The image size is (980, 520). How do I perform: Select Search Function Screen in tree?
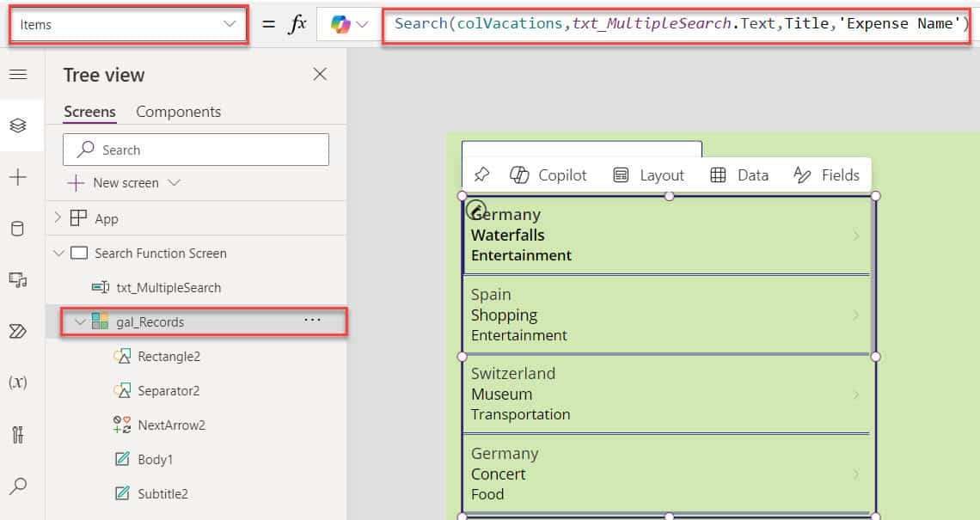point(161,254)
